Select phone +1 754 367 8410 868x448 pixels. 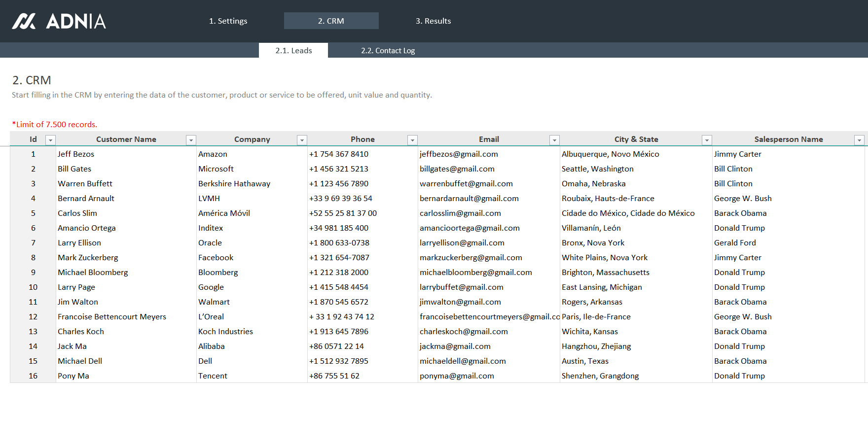coord(362,154)
